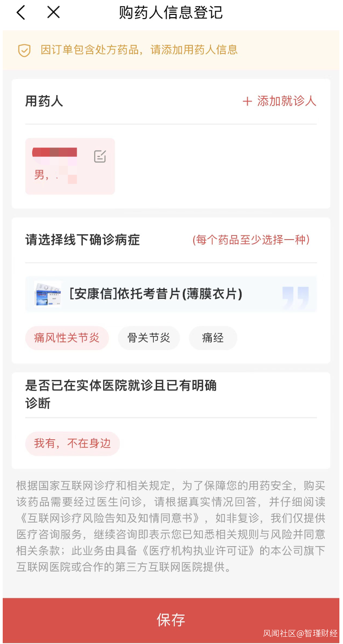Screen dimensions: 343x644
Task: Tap the shield icon in the notice banner
Action: point(24,50)
